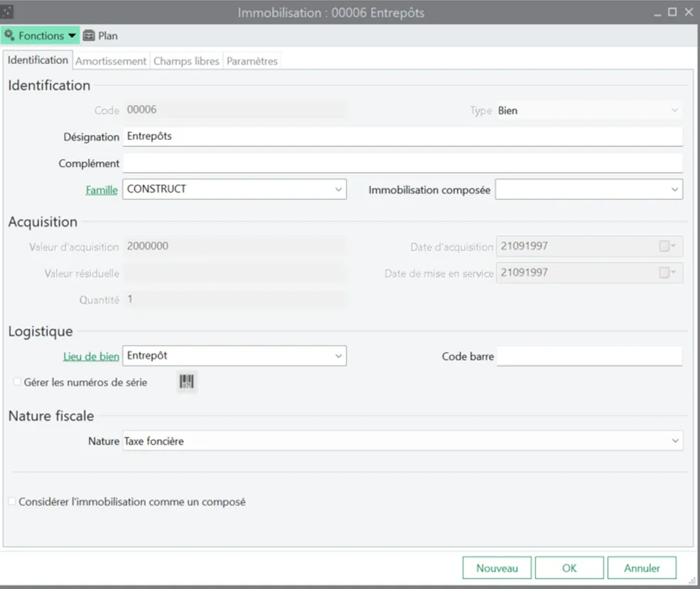
Task: Confirm with the OK button
Action: [x=569, y=568]
